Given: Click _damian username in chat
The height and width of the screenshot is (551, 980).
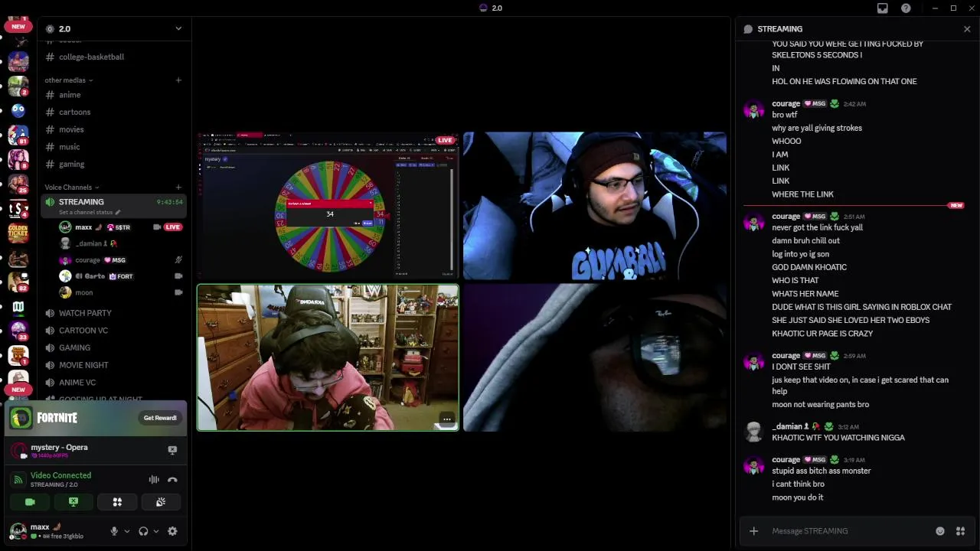Looking at the screenshot, I should click(787, 427).
